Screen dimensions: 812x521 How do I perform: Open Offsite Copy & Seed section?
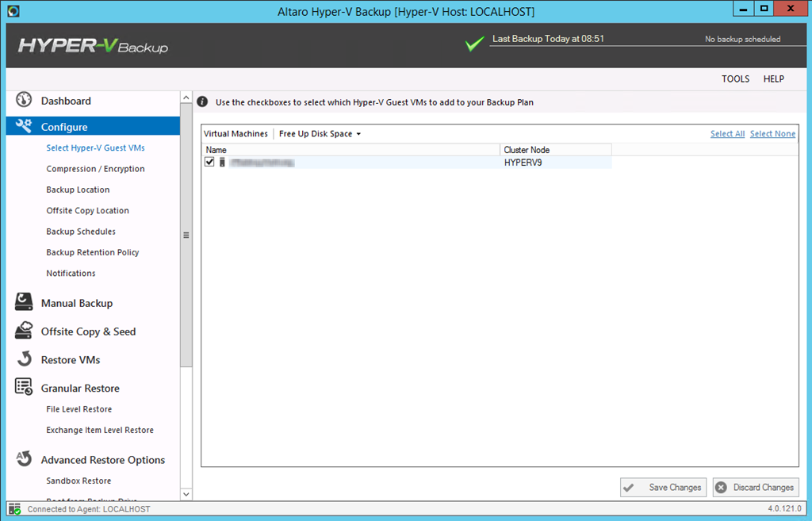click(88, 331)
